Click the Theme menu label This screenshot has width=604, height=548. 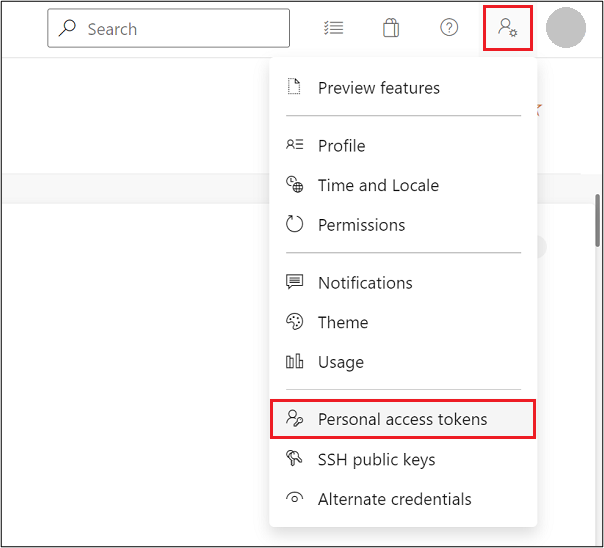click(x=343, y=322)
